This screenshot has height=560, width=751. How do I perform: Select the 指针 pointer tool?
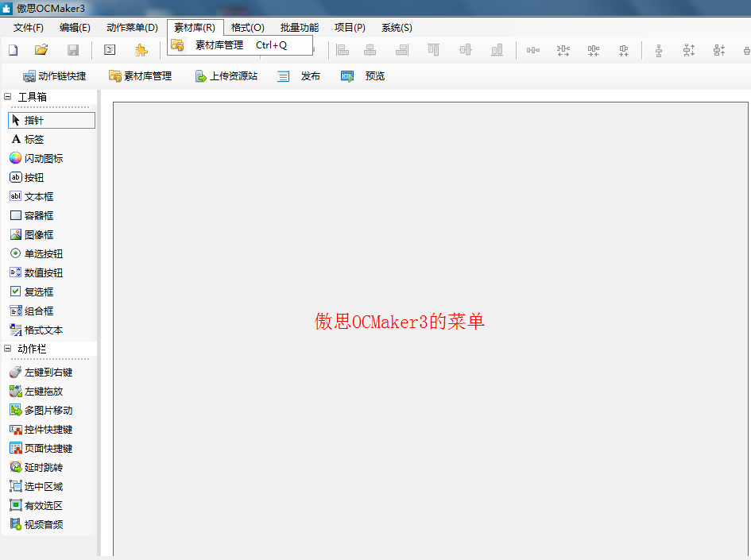coord(52,120)
